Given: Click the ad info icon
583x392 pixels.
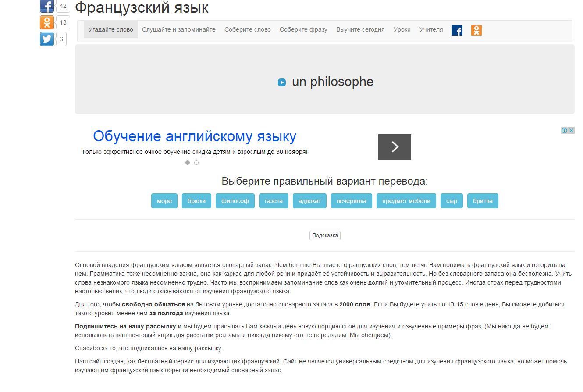Looking at the screenshot, I should pos(565,131).
